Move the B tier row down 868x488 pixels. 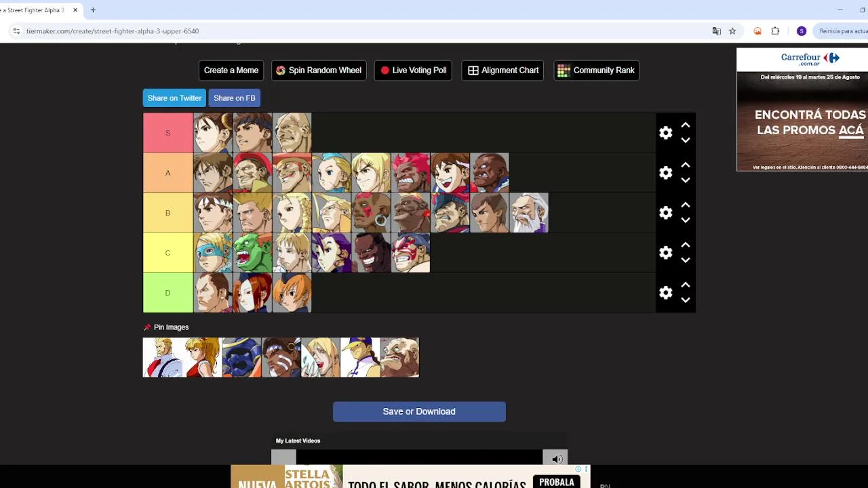click(x=686, y=220)
